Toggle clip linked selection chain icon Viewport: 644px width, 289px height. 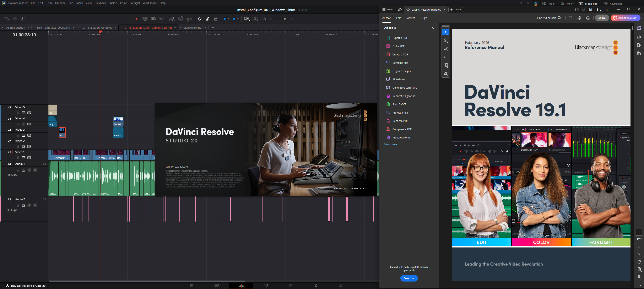pyautogui.click(x=207, y=19)
